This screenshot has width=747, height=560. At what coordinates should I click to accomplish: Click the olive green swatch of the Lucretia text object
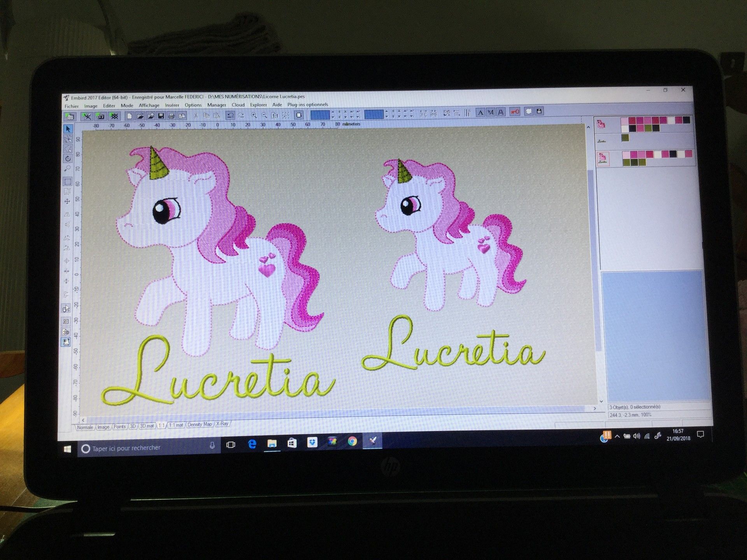coord(625,137)
